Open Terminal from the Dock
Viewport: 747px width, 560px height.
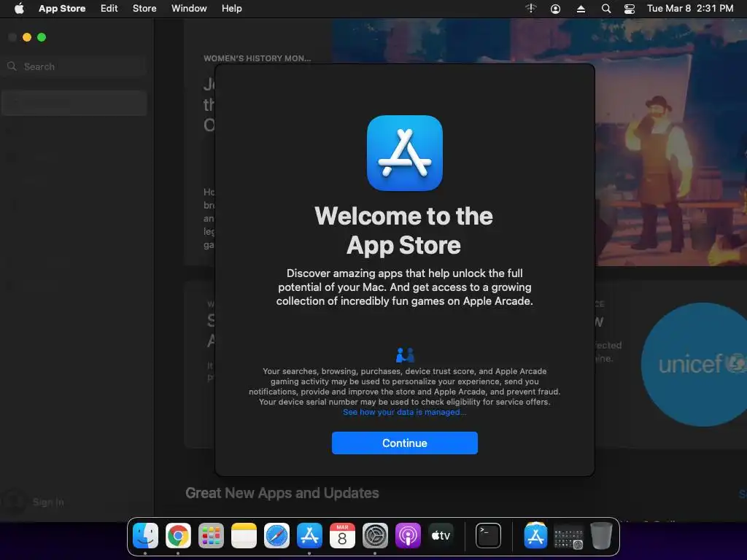pos(488,536)
